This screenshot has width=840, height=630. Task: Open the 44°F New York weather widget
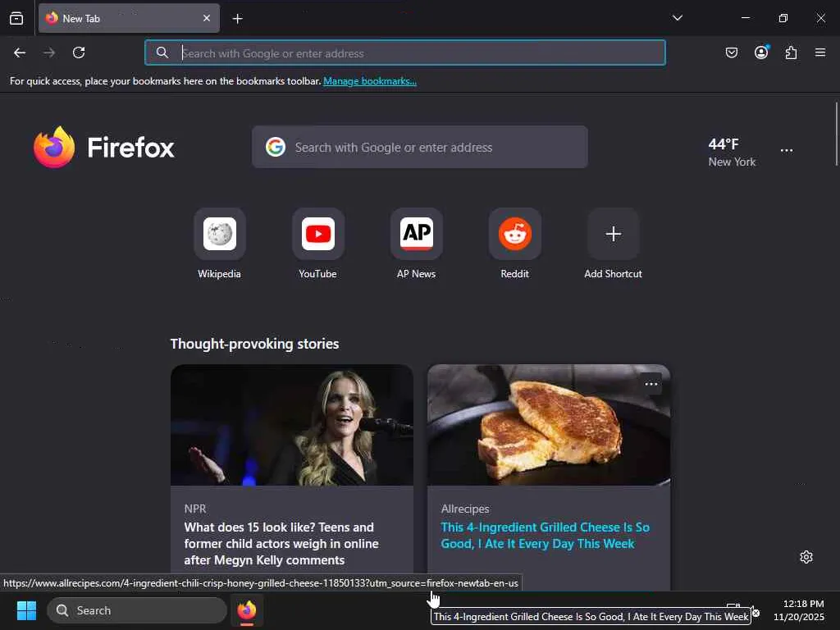click(x=732, y=152)
